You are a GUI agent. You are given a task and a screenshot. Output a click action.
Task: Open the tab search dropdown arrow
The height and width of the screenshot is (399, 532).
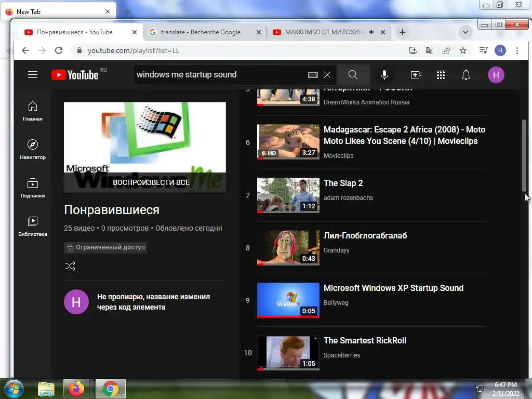pyautogui.click(x=465, y=32)
